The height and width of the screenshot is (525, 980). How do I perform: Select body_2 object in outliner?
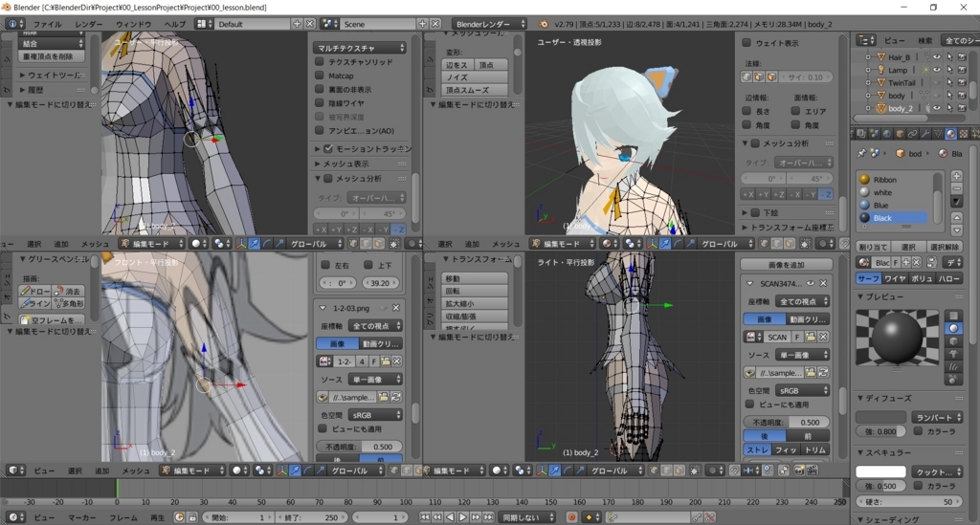pos(900,109)
